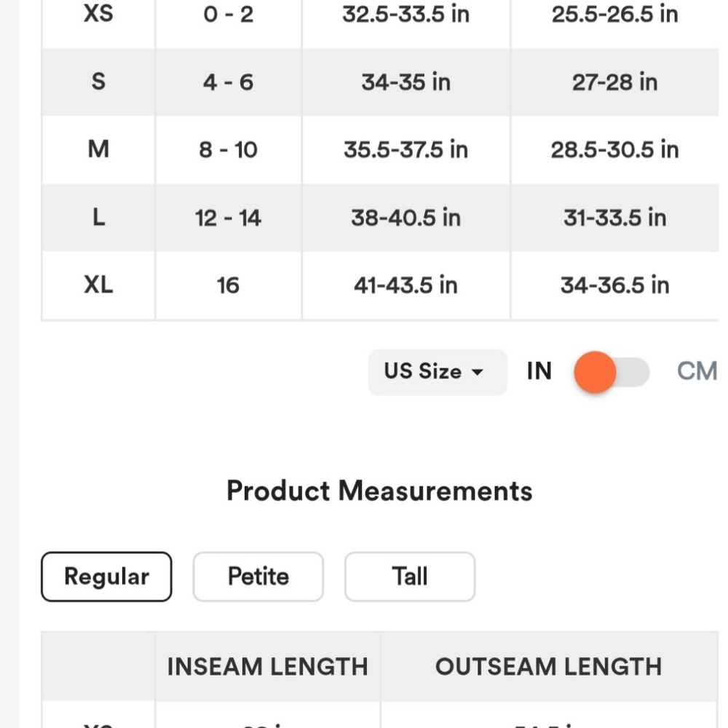
Task: Click the 12 - 14 size cell
Action: pos(228,218)
